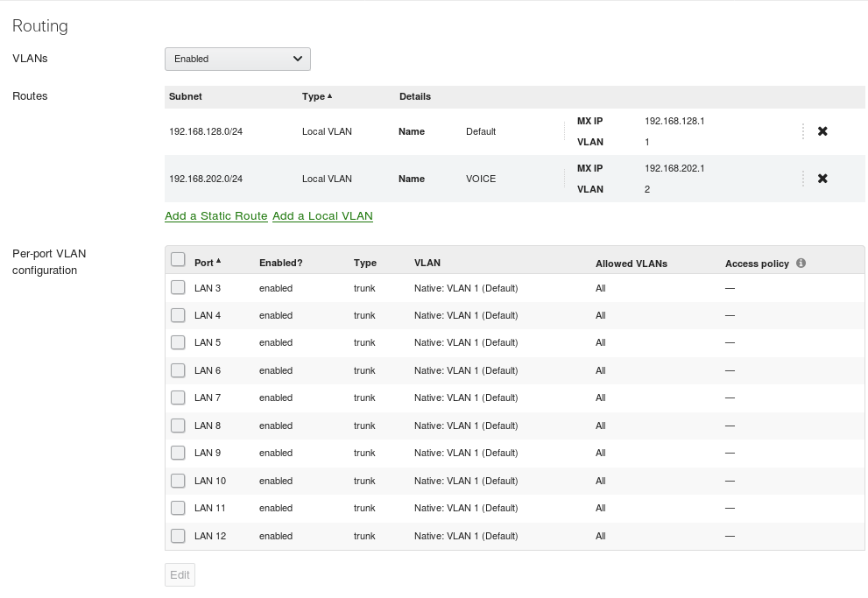
Task: Click the Access policy info icon
Action: 801,263
